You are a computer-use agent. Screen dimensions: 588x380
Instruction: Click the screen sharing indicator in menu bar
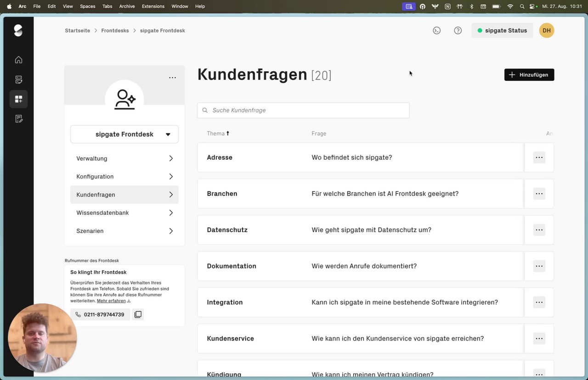tap(408, 6)
